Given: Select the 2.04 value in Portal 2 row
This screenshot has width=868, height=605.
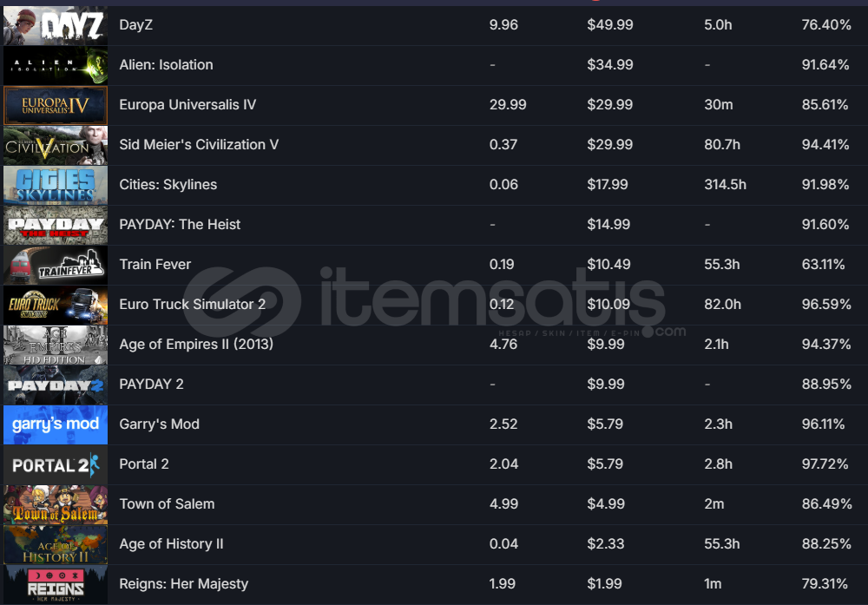Looking at the screenshot, I should click(x=503, y=464).
